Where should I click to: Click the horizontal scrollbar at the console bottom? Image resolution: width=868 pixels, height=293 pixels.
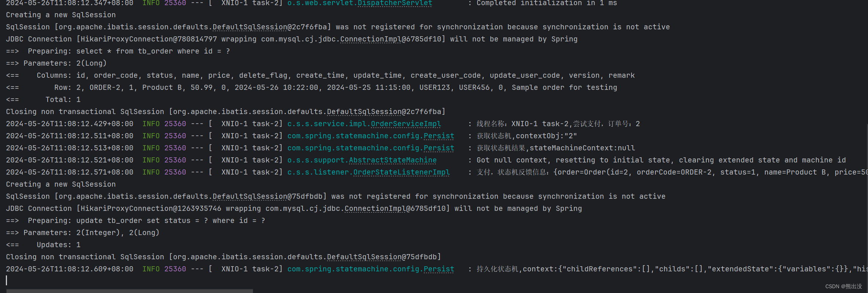click(x=130, y=291)
